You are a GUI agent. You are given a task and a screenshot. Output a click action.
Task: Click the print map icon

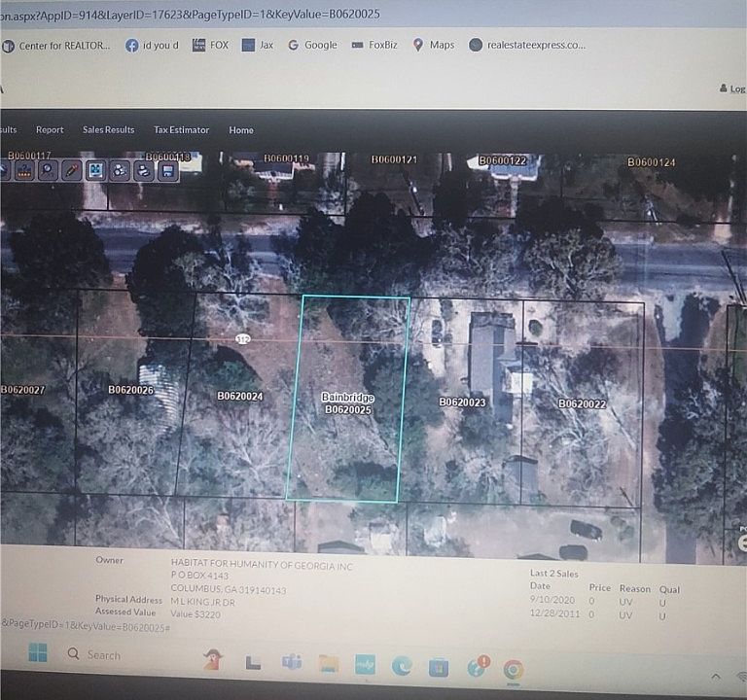tap(144, 171)
